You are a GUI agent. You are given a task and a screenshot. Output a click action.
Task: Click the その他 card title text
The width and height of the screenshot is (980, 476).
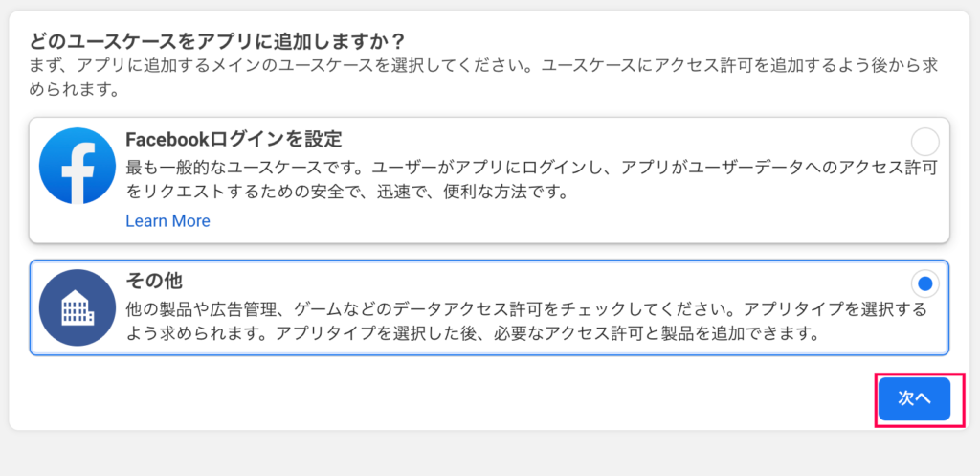[x=154, y=281]
